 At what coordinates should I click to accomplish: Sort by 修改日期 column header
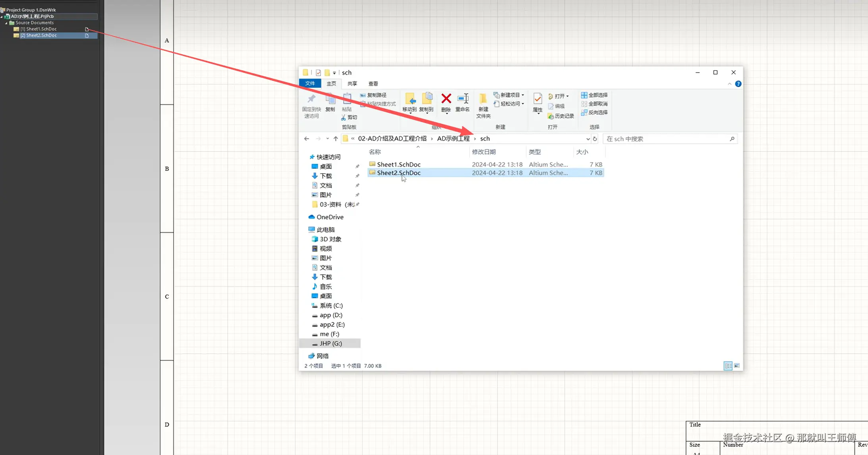(484, 152)
